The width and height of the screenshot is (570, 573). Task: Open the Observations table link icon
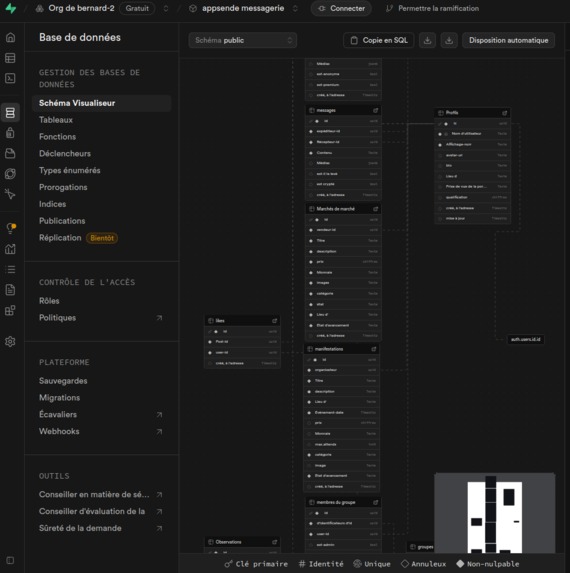274,542
